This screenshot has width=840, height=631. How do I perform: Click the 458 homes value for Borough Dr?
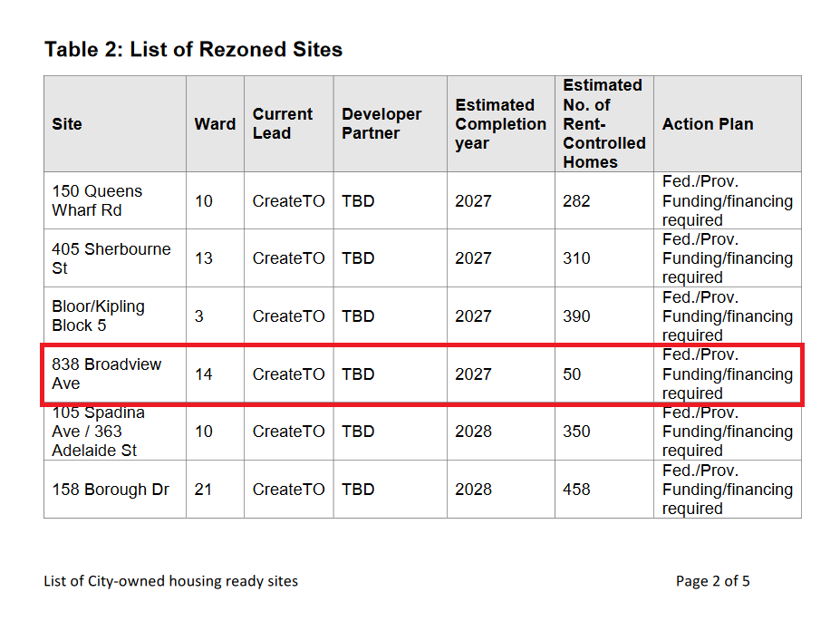[576, 490]
